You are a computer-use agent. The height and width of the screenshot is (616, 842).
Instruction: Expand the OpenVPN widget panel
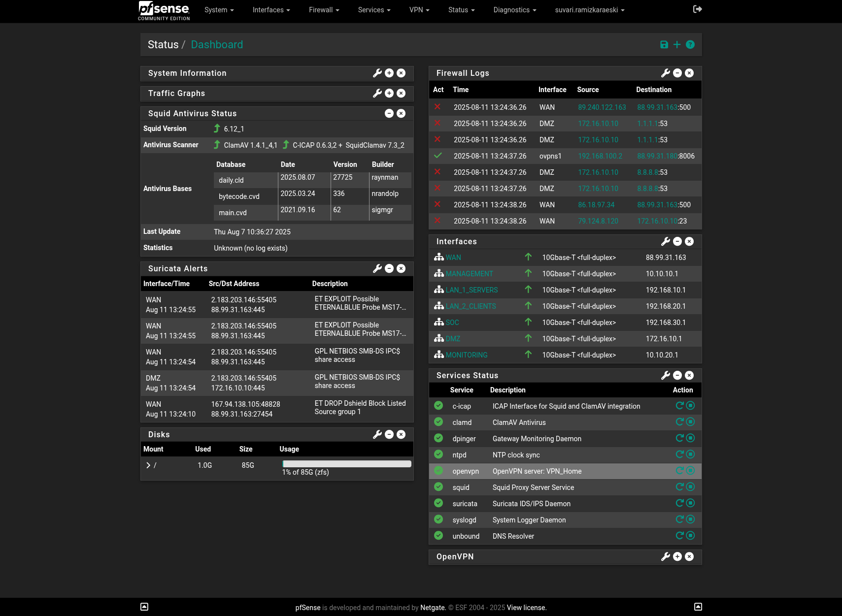pyautogui.click(x=677, y=556)
